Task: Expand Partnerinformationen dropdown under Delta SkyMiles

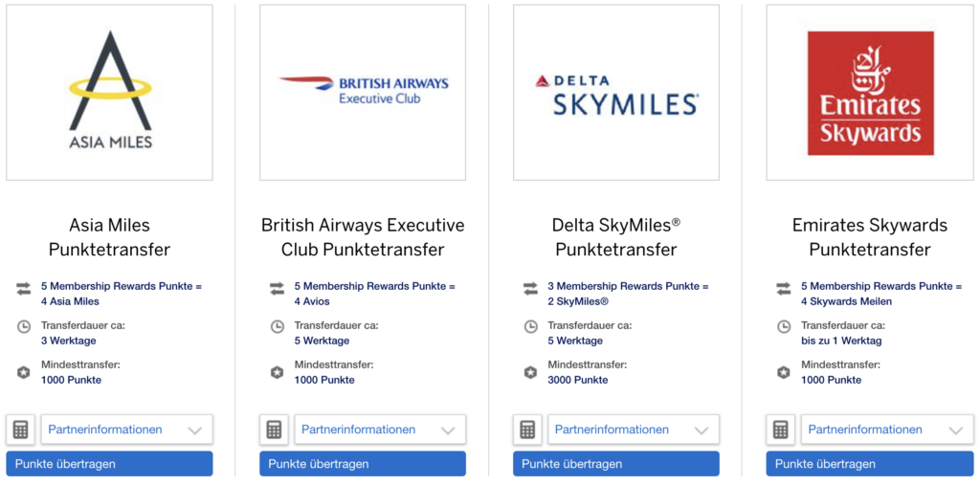Action: click(634, 430)
